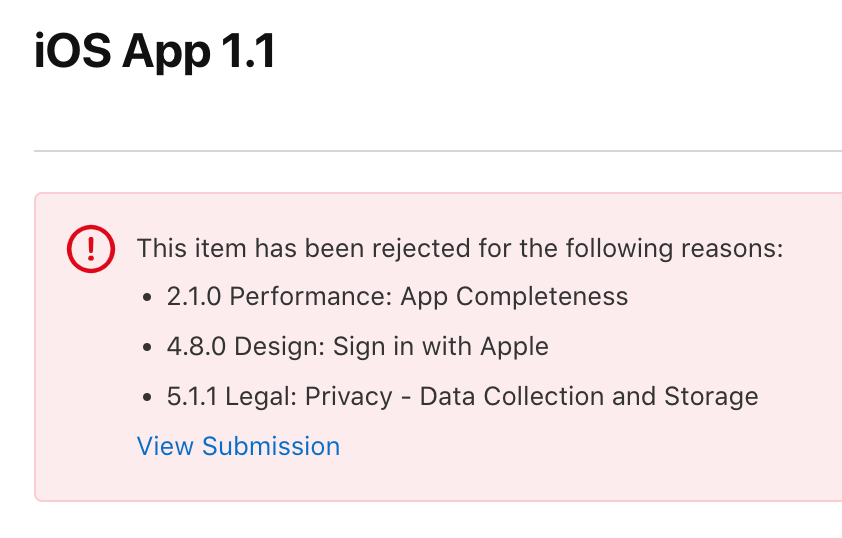Click the word Submission in the blue link
This screenshot has width=842, height=538.
271,446
